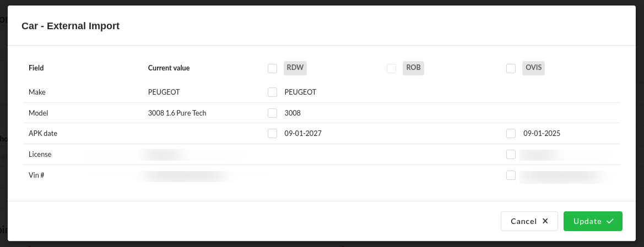Screen dimensions: 644x247
Task: Select RDW APK date 09-01-2027 checkbox
Action: pyautogui.click(x=272, y=134)
